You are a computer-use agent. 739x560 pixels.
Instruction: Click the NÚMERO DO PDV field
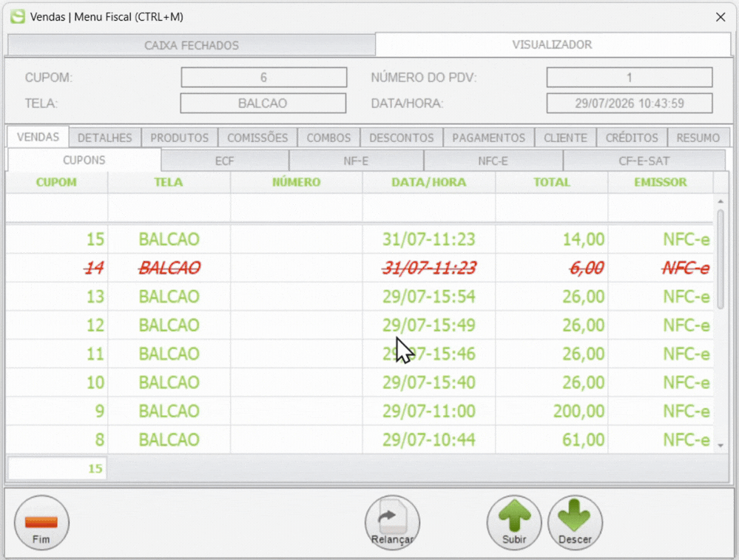click(630, 78)
